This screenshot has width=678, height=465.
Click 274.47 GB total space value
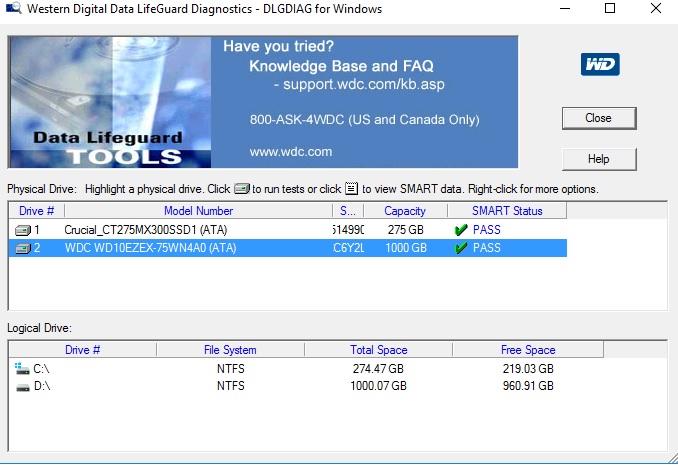tap(378, 369)
